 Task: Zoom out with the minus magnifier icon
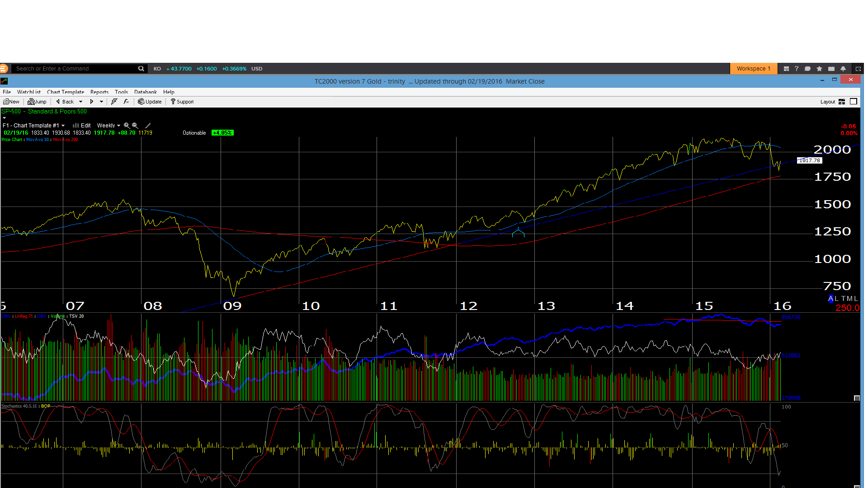(135, 126)
